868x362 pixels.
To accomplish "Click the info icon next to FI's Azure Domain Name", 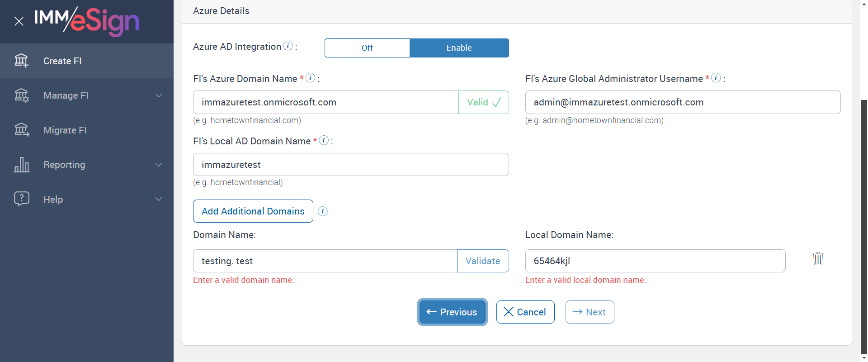I will pyautogui.click(x=310, y=78).
